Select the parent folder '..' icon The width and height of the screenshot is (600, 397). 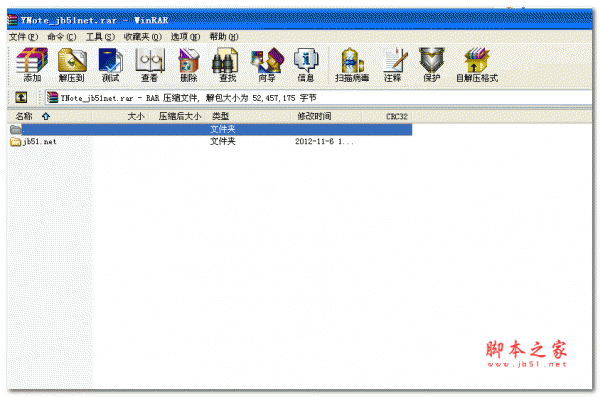pyautogui.click(x=15, y=129)
